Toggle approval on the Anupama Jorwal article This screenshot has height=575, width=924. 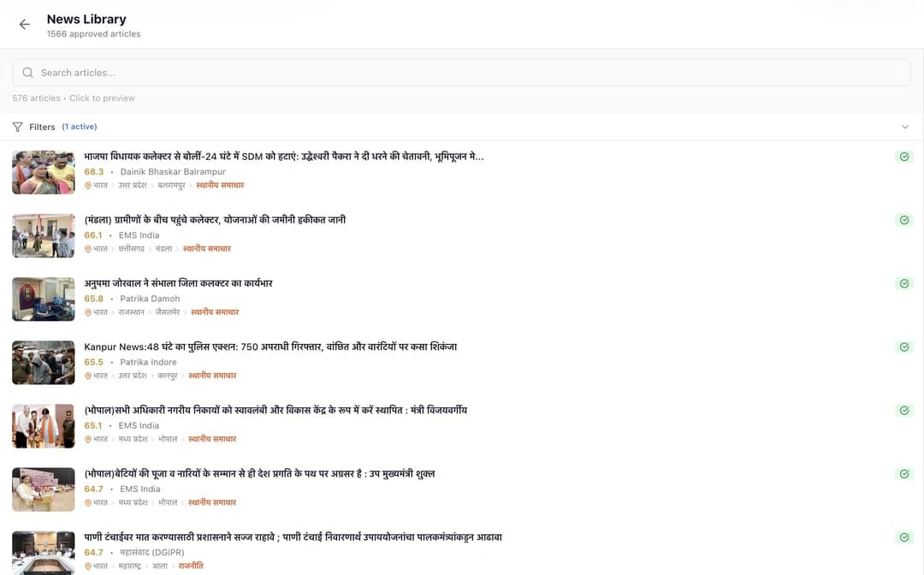[x=904, y=283]
